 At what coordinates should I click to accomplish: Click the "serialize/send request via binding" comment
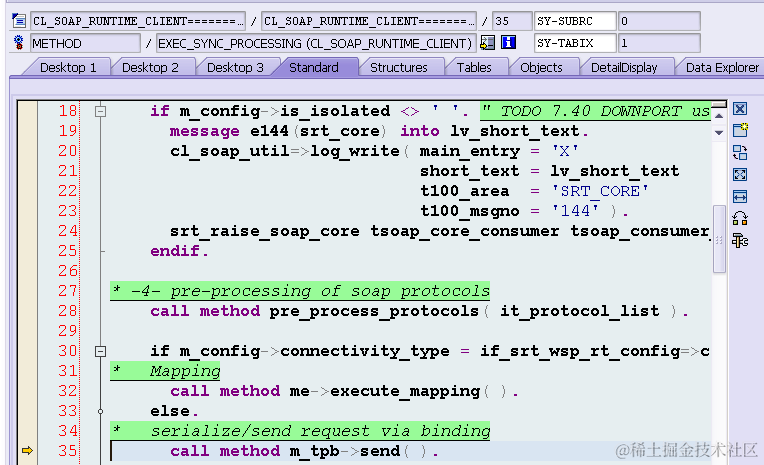pyautogui.click(x=320, y=431)
